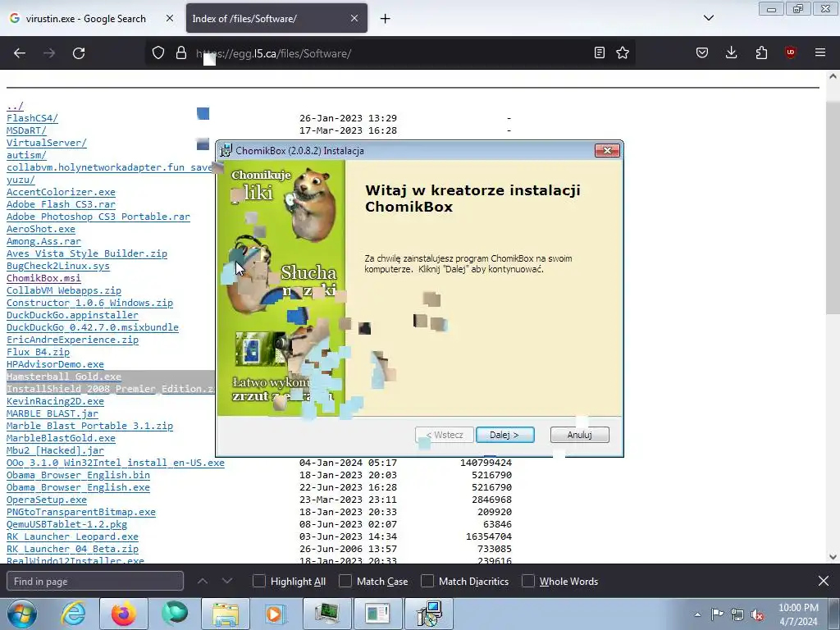Bookmark this page with the star icon
This screenshot has width=840, height=630.
623,52
